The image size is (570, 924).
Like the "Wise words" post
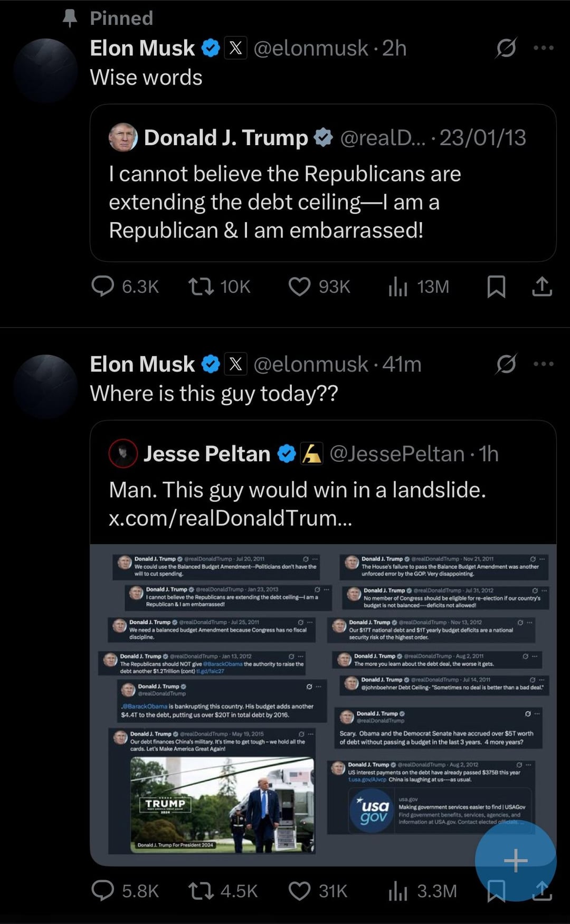click(299, 287)
